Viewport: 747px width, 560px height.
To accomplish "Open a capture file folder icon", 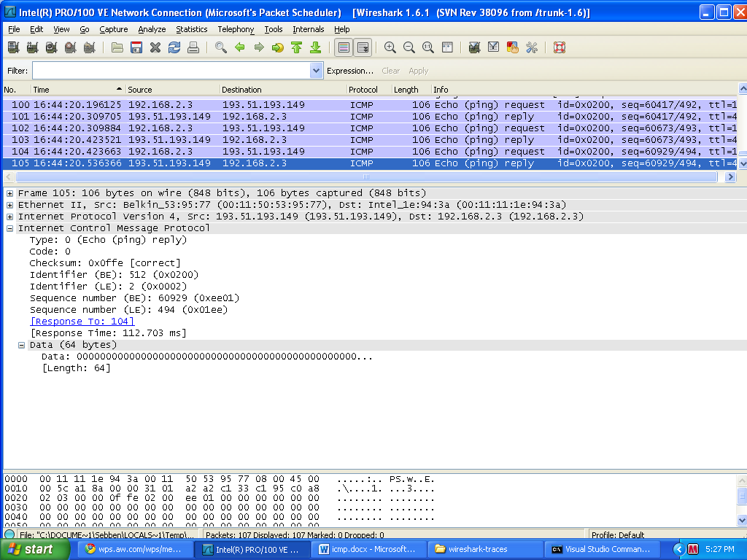I will (x=117, y=47).
